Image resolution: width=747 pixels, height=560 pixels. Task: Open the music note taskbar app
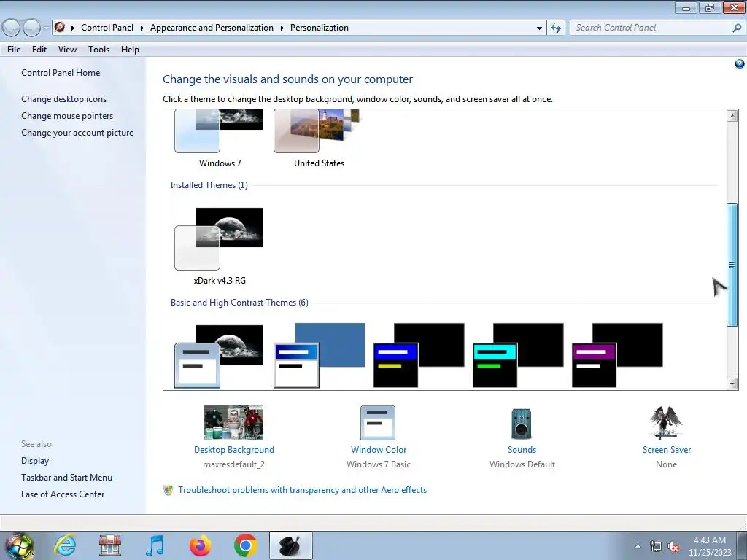click(155, 545)
